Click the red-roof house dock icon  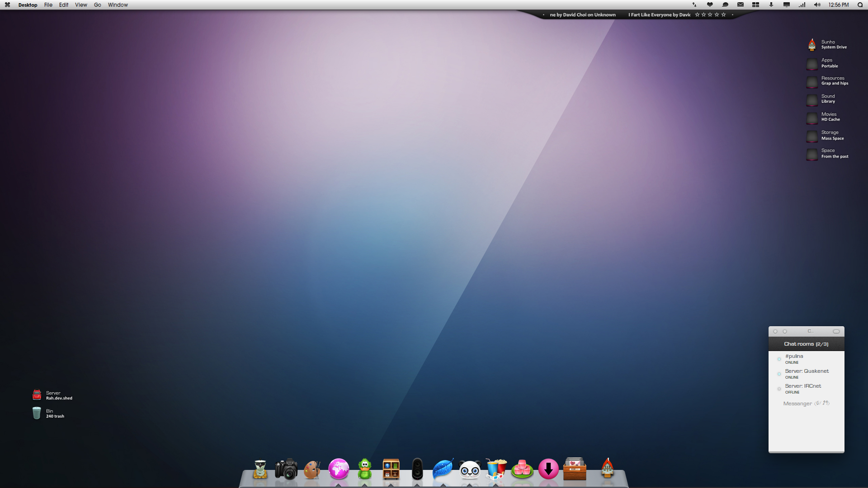(x=607, y=468)
